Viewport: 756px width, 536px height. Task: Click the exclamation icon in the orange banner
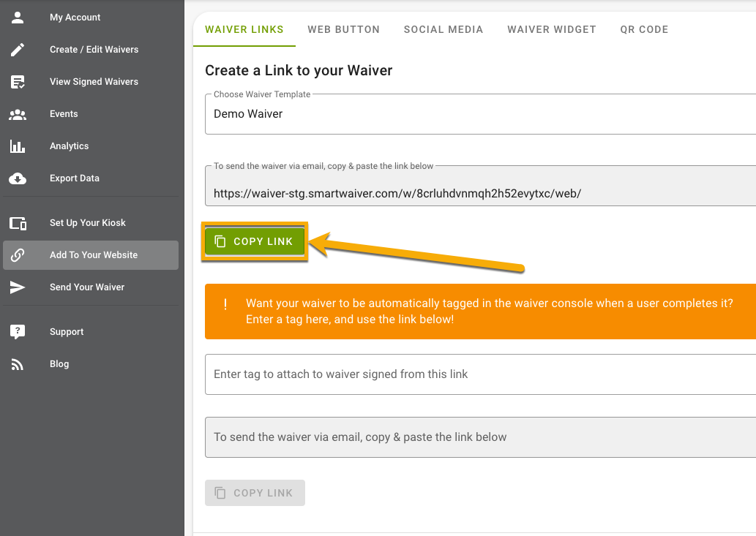click(225, 304)
